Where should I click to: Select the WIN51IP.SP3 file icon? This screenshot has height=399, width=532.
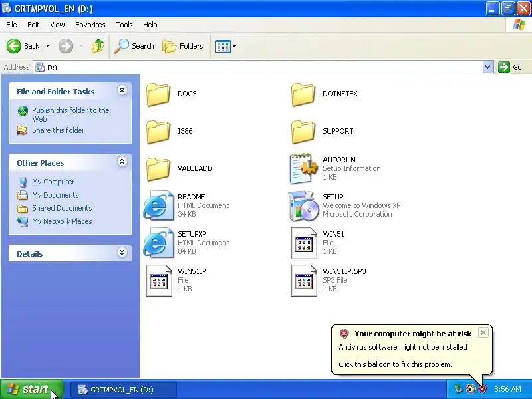coord(304,281)
